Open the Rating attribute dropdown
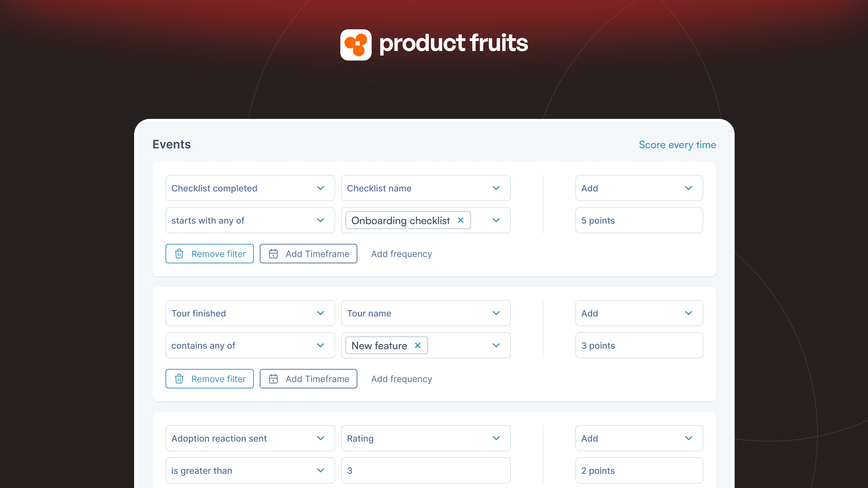The image size is (868, 488). (x=496, y=438)
